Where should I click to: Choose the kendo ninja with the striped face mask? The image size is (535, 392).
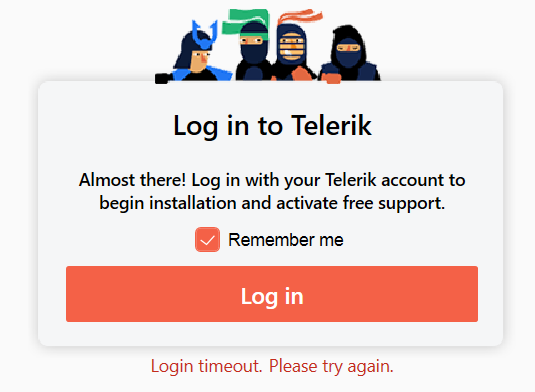point(292,53)
